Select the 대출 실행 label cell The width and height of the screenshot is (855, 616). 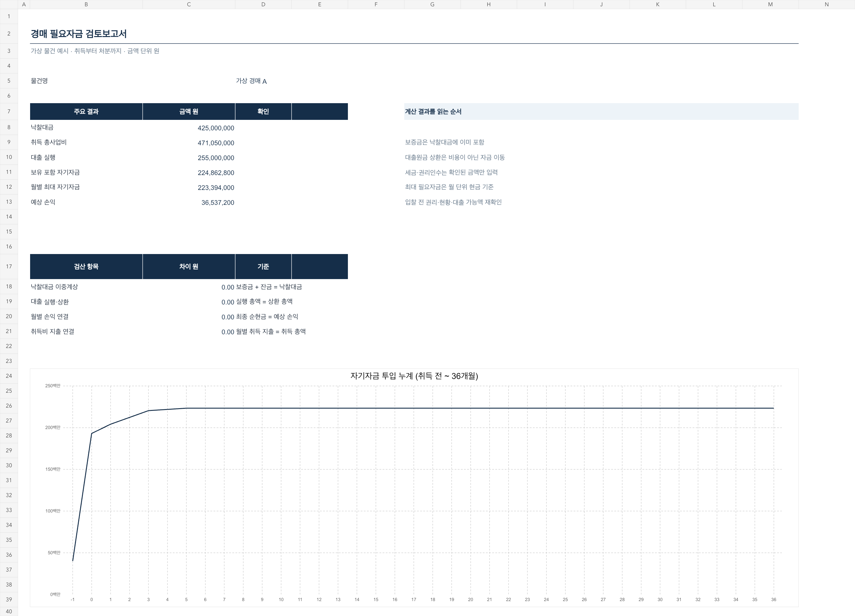[x=86, y=157]
